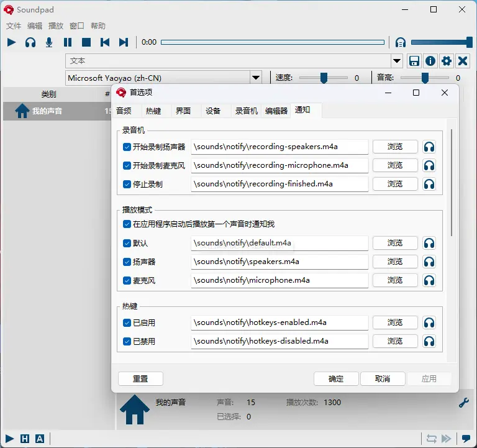
Task: Adjust the 音高 pitch slider
Action: [425, 78]
